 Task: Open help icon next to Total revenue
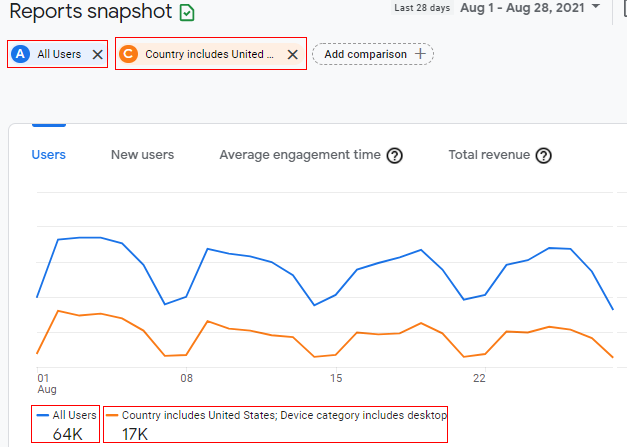pyautogui.click(x=544, y=155)
